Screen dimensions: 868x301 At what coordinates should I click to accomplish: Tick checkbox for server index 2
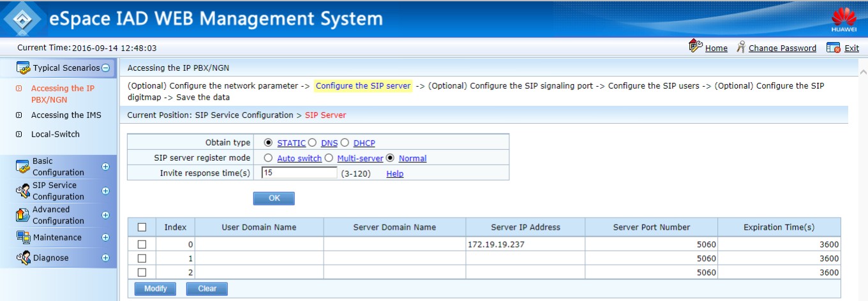coord(142,272)
